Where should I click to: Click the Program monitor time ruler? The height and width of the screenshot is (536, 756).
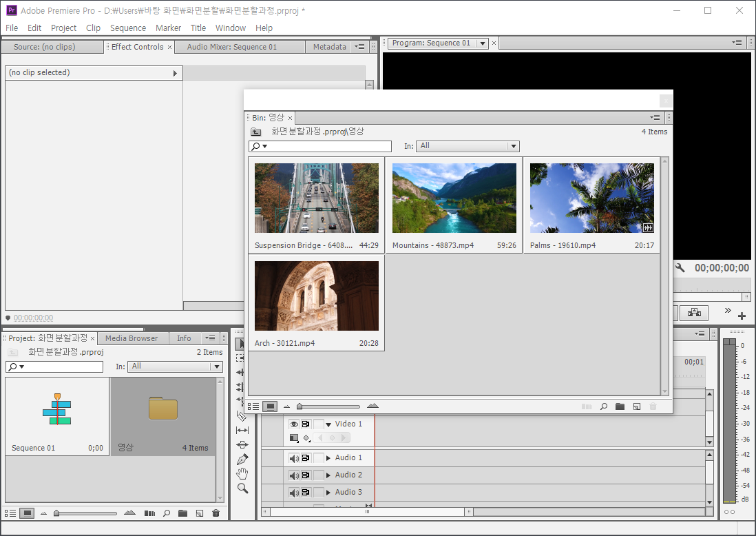pyautogui.click(x=712, y=286)
